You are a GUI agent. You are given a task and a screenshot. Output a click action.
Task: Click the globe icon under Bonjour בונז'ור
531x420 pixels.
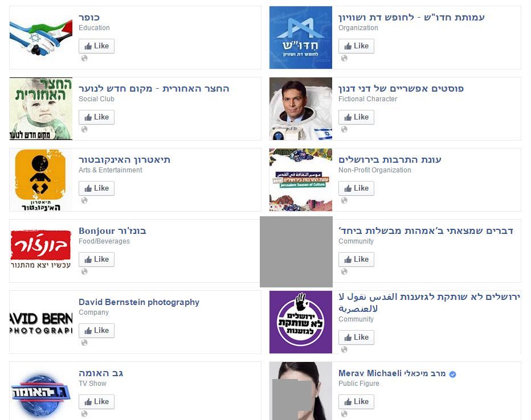click(84, 271)
